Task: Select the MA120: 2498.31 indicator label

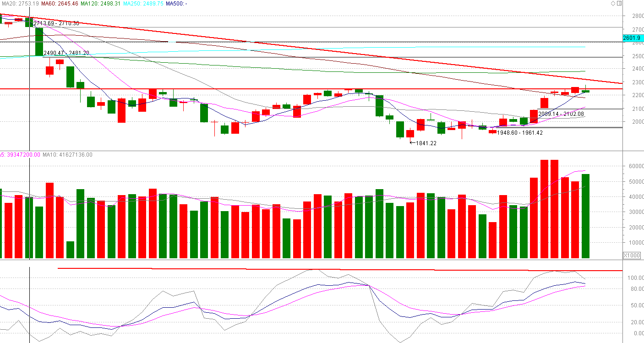Action: 100,4
